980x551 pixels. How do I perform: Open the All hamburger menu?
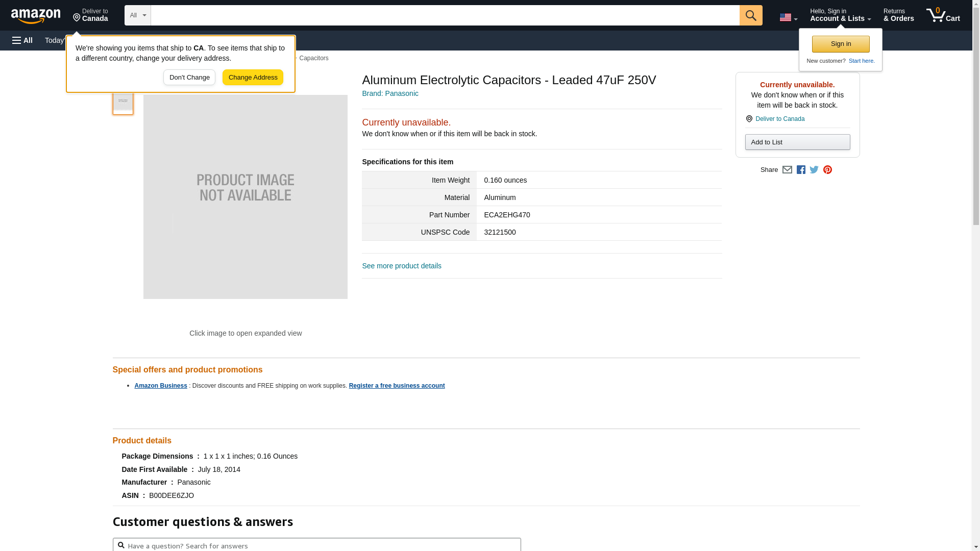(22, 40)
